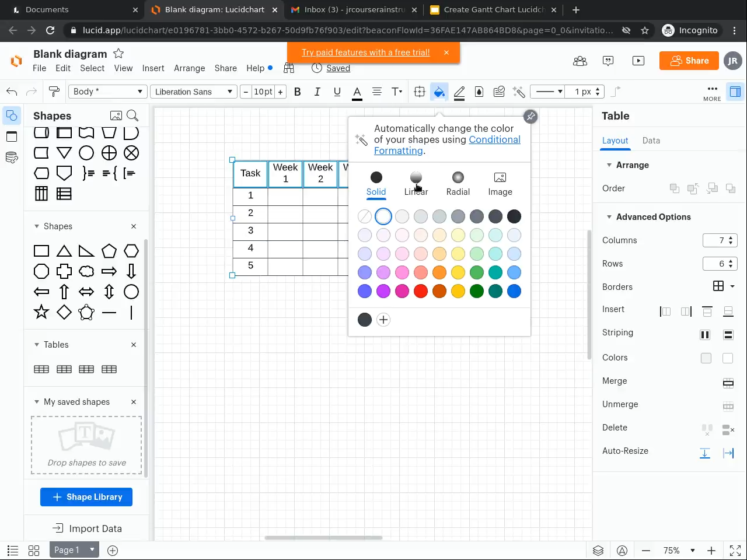Select the Radial gradient fill option

coord(458,183)
